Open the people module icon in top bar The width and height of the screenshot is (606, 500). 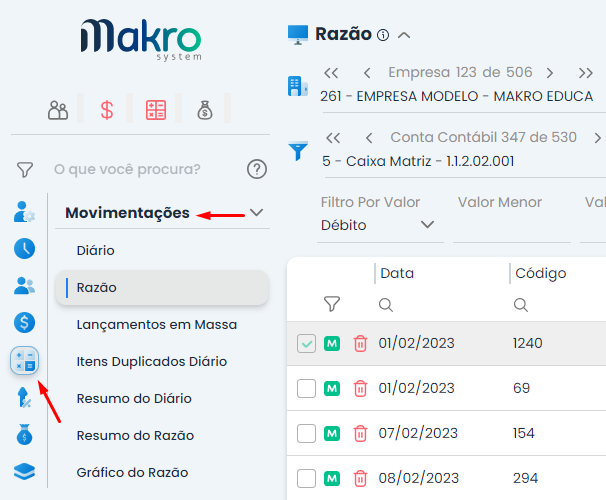coord(58,111)
